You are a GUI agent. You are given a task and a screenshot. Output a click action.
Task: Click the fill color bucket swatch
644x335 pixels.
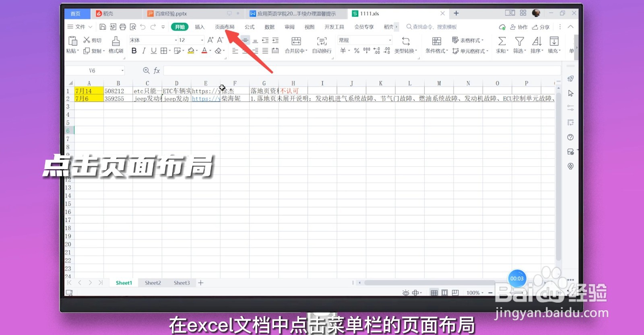tap(191, 51)
